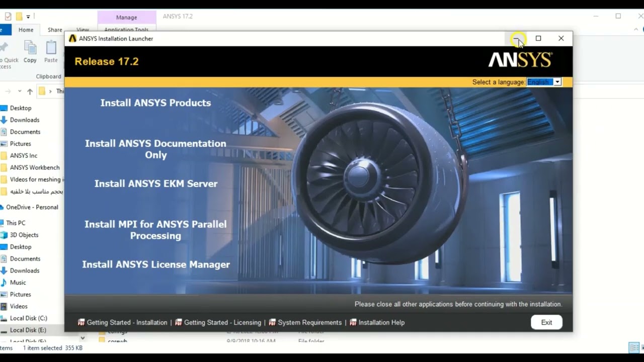This screenshot has width=644, height=362.
Task: Open the ANSYS Inc folder
Action: [x=24, y=155]
